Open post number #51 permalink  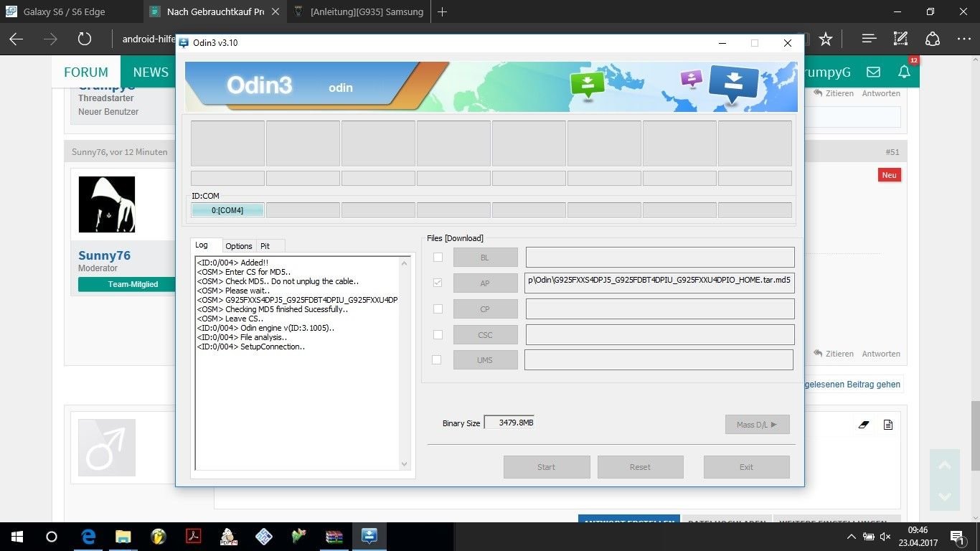892,152
